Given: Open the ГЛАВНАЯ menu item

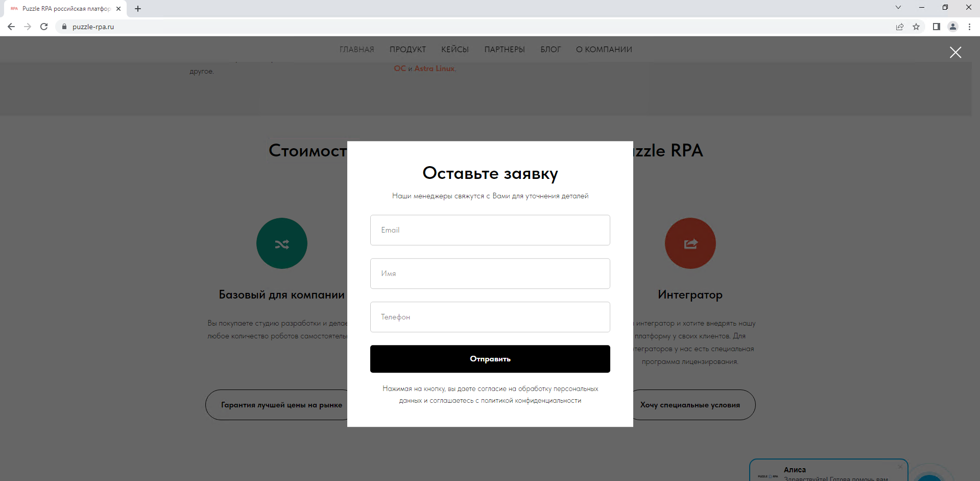Looking at the screenshot, I should pos(357,50).
